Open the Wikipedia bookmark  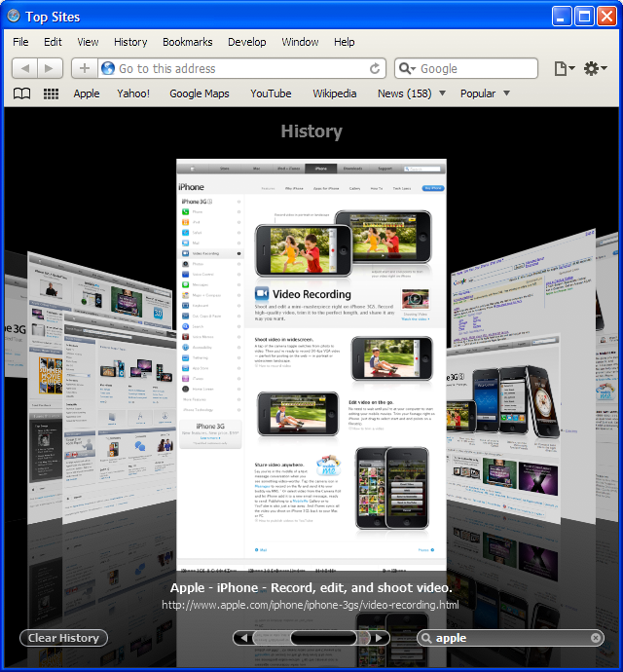click(x=335, y=93)
